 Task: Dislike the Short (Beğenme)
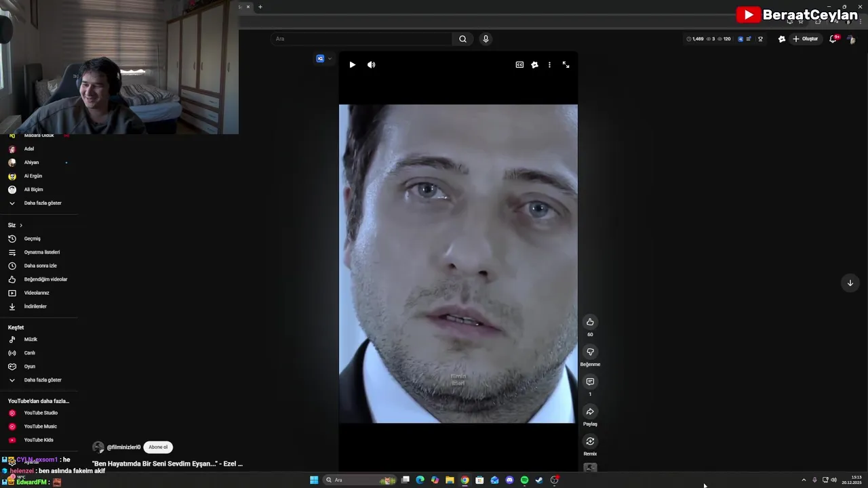coord(590,352)
